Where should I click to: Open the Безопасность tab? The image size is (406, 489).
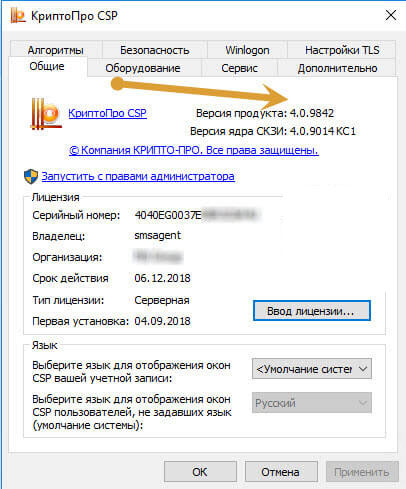click(x=155, y=50)
